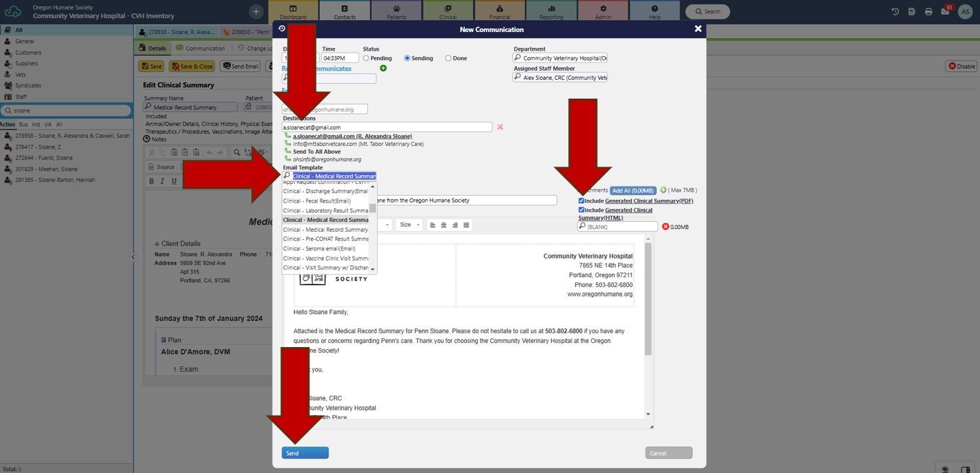Image resolution: width=980 pixels, height=473 pixels.
Task: Click the Send To All Above link
Action: (316, 152)
